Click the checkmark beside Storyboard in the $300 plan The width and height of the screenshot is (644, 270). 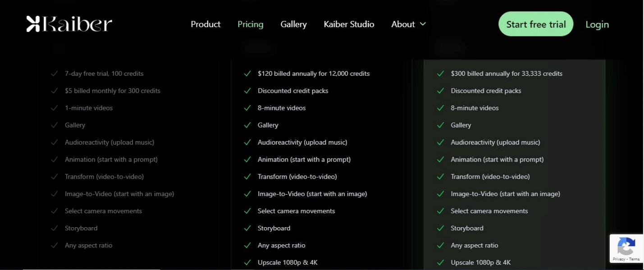[440, 228]
